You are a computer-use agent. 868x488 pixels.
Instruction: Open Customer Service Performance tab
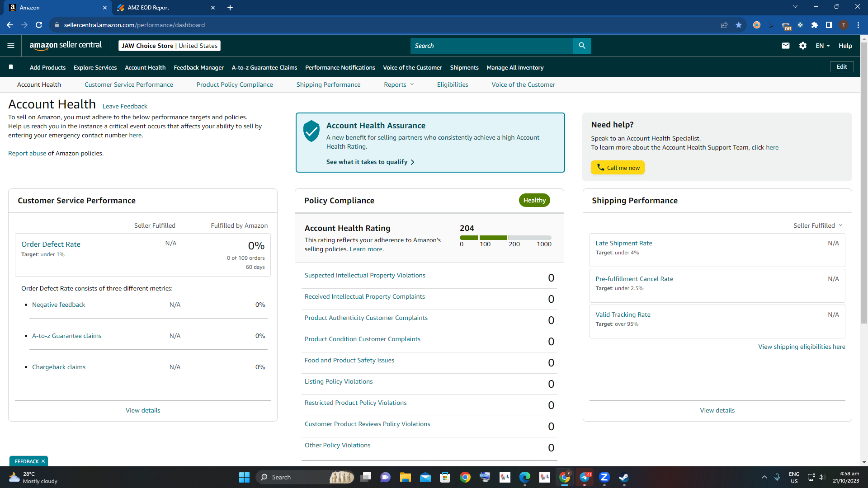129,84
